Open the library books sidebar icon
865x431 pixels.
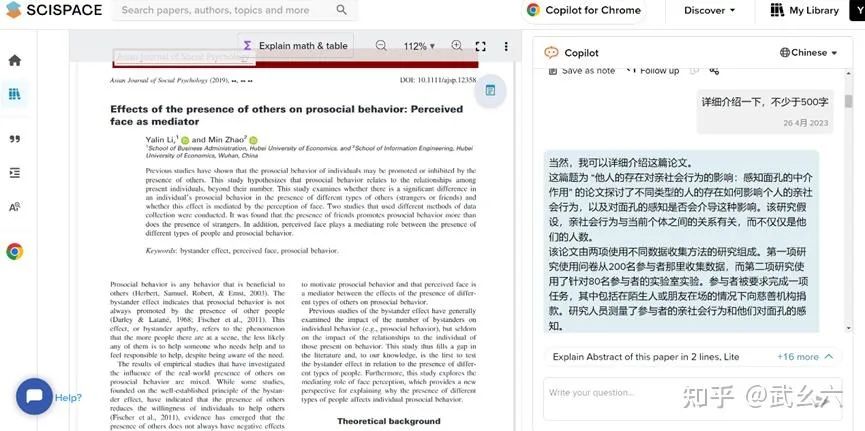tap(15, 94)
